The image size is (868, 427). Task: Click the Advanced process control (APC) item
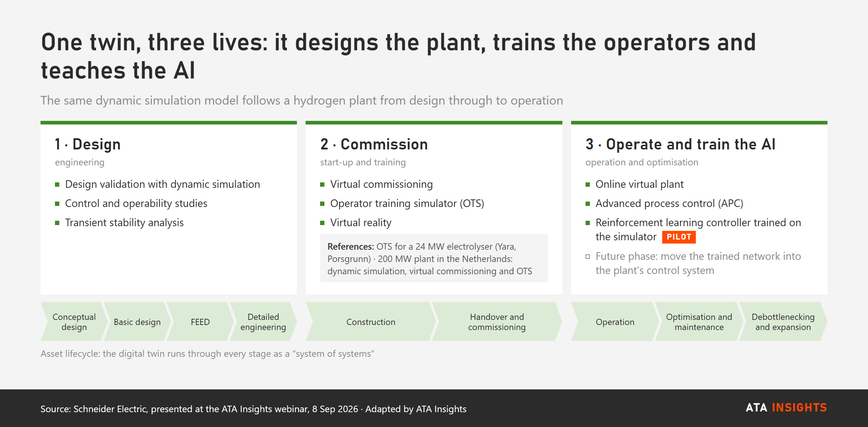669,203
